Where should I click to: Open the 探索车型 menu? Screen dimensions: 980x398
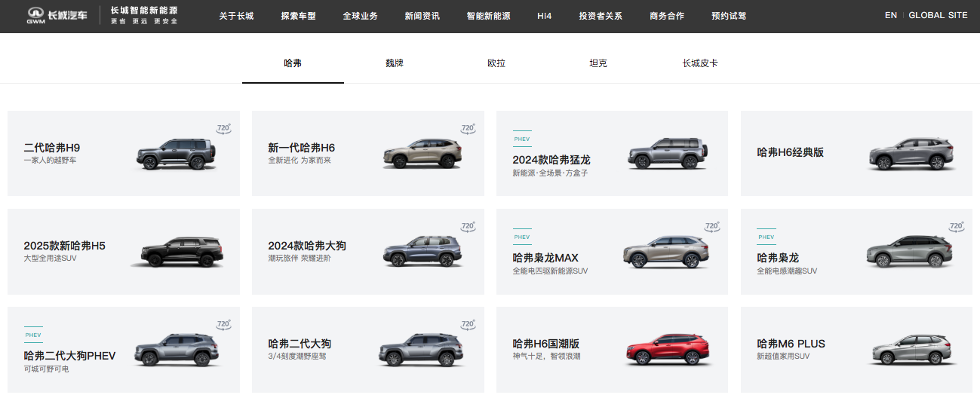pyautogui.click(x=298, y=16)
